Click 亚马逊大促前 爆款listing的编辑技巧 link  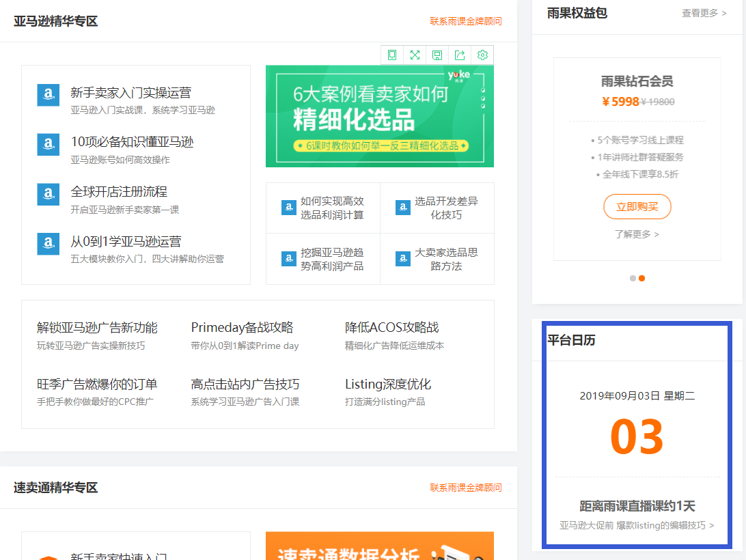point(637,525)
